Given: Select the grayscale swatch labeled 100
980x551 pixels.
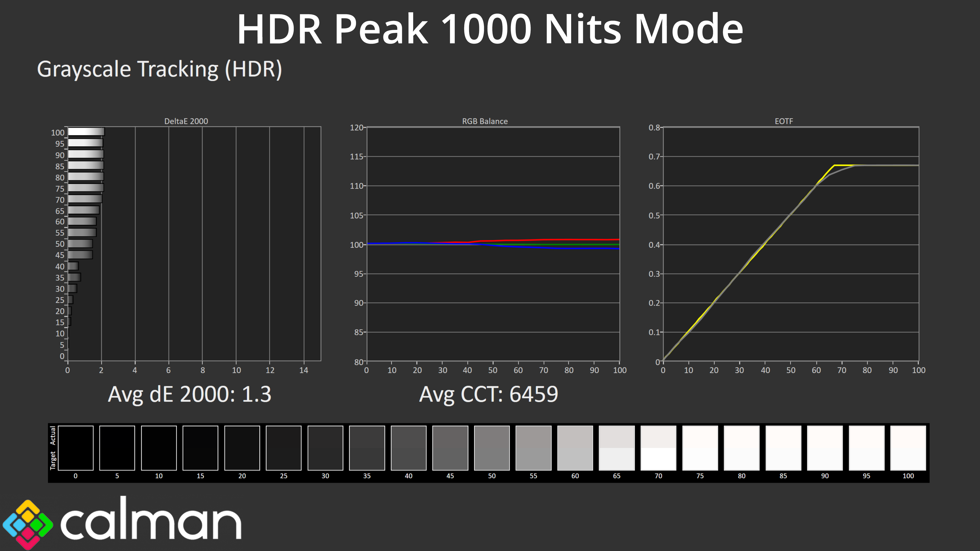Looking at the screenshot, I should pyautogui.click(x=908, y=448).
